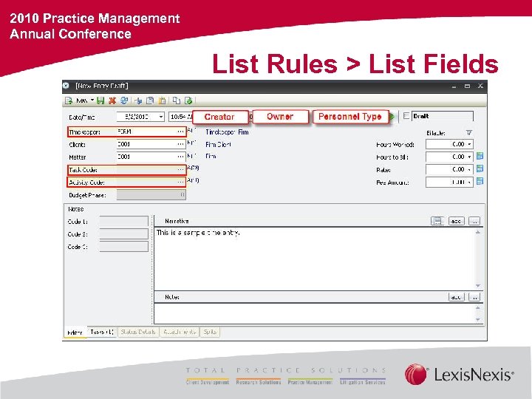Click the Narrative scrollbar up arrow

(478, 232)
